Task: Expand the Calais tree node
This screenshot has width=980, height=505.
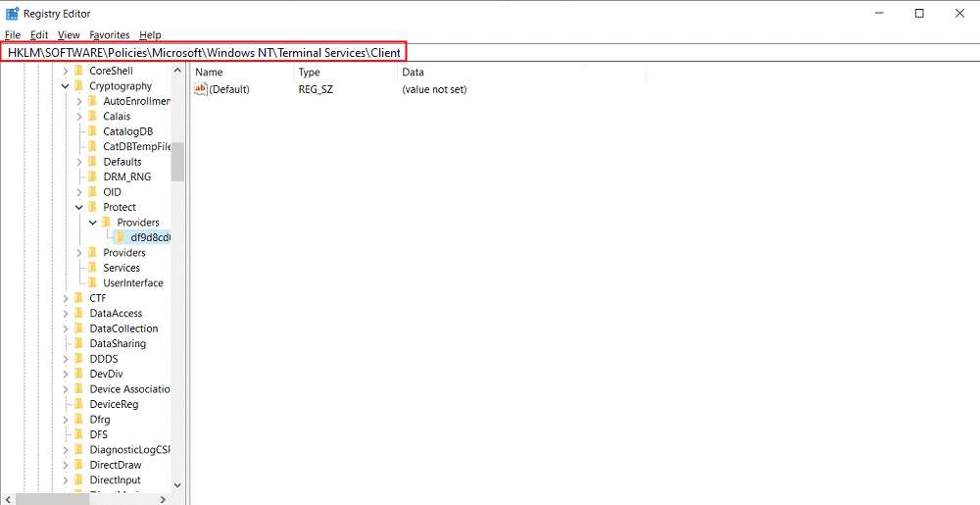Action: (x=78, y=117)
